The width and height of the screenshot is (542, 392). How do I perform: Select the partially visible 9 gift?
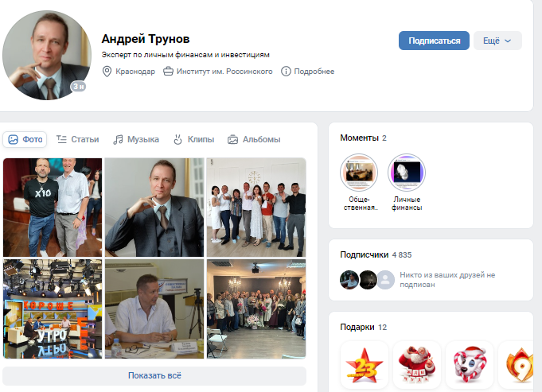coord(516,365)
